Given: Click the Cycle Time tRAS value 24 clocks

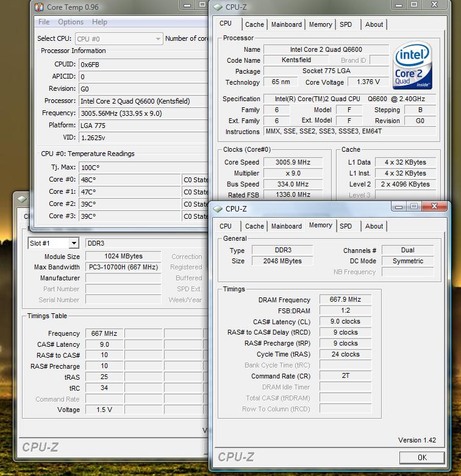Looking at the screenshot, I should pos(345,354).
